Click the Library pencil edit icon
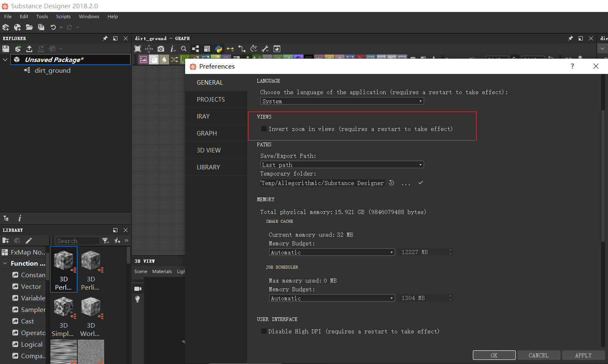This screenshot has width=608, height=364. click(29, 240)
